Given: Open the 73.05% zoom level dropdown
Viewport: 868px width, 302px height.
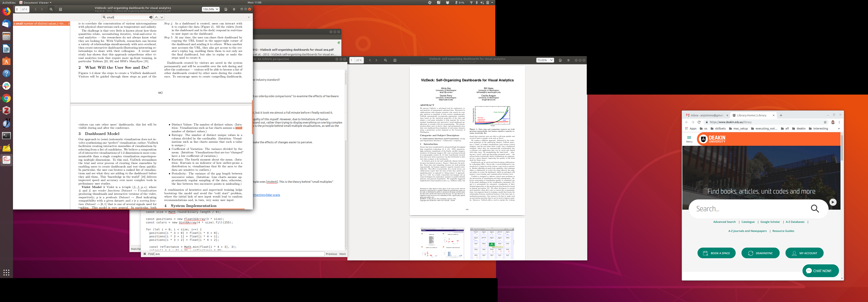Looking at the screenshot, I should click(x=545, y=60).
